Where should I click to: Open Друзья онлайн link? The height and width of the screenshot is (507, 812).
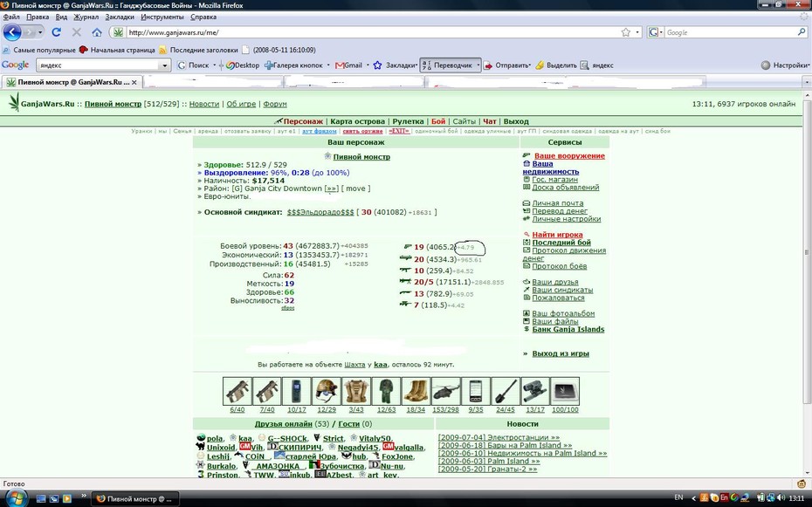click(x=283, y=424)
